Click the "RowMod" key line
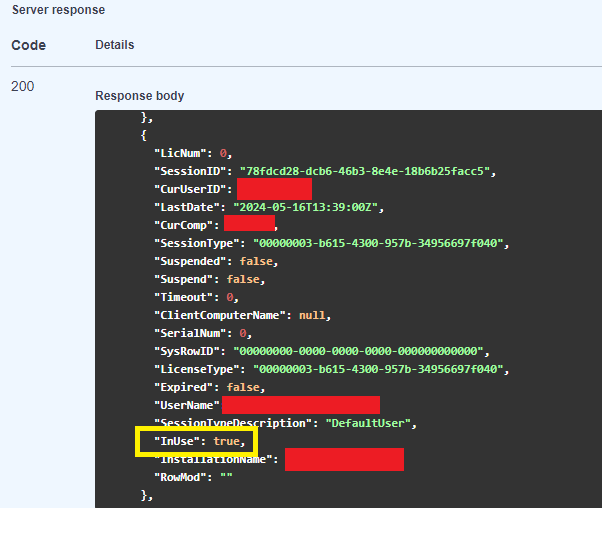Screen dimensions: 602x539 [193, 478]
